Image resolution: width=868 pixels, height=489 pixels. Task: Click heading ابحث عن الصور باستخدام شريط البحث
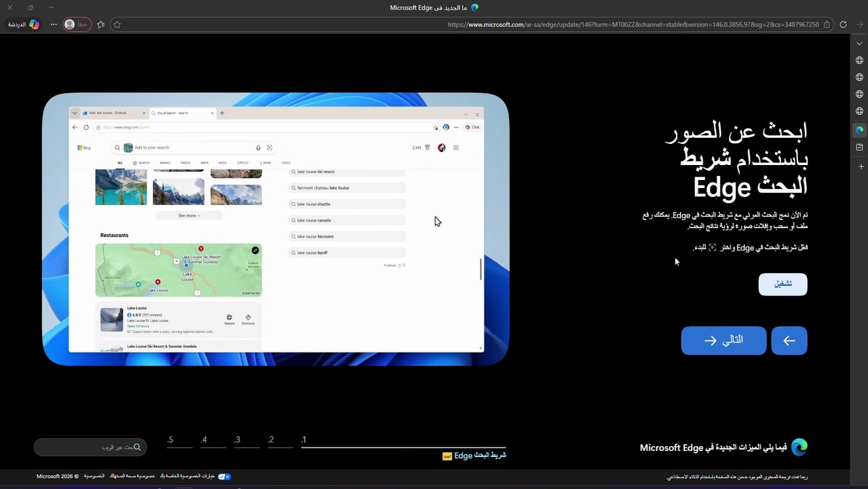[x=737, y=159]
